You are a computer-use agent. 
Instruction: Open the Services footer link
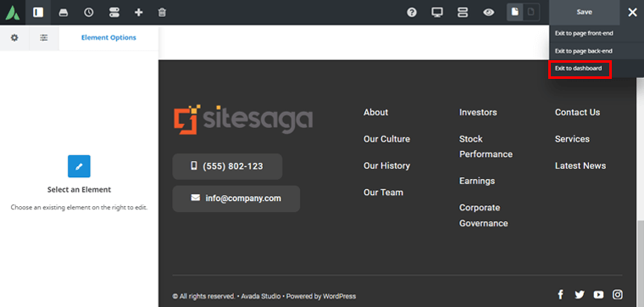pyautogui.click(x=572, y=139)
